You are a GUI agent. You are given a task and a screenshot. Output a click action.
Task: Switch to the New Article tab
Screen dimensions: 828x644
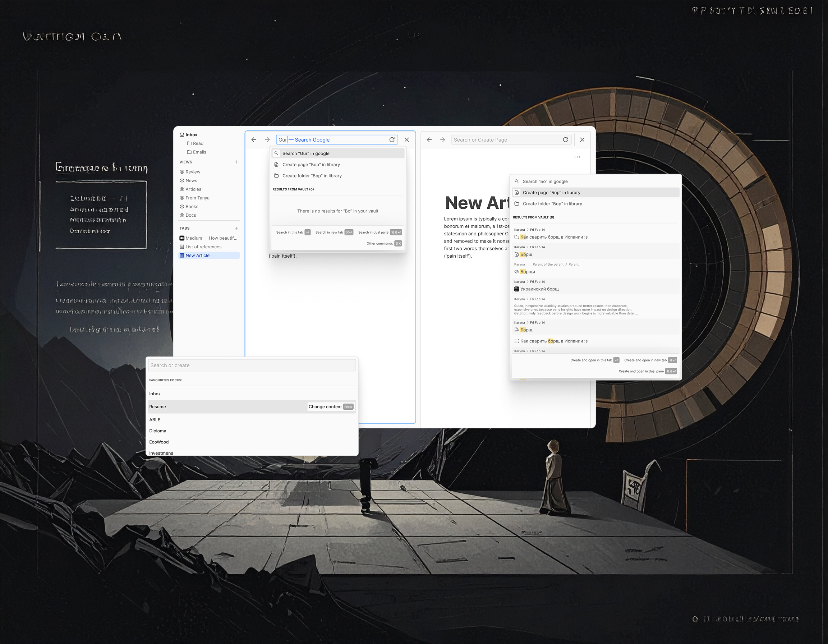click(198, 255)
